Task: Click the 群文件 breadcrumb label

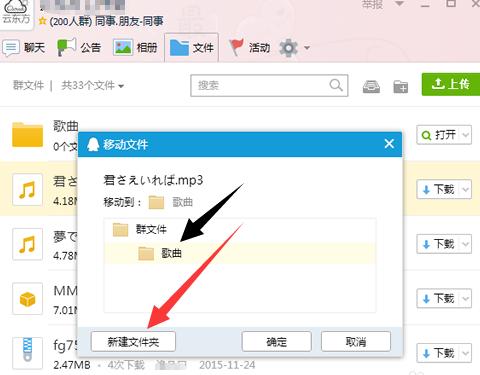Action: (x=28, y=85)
